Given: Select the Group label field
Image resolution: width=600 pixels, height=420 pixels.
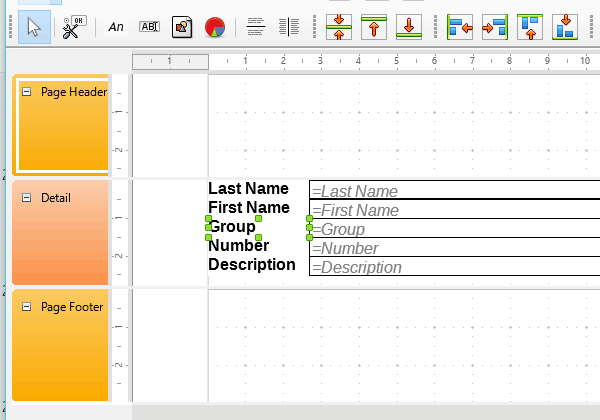Looking at the screenshot, I should pyautogui.click(x=233, y=227).
